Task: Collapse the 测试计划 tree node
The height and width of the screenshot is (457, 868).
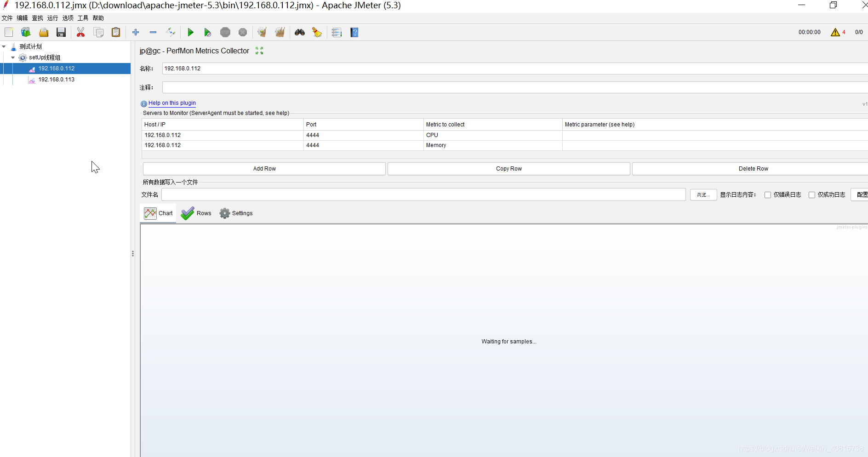Action: coord(4,46)
